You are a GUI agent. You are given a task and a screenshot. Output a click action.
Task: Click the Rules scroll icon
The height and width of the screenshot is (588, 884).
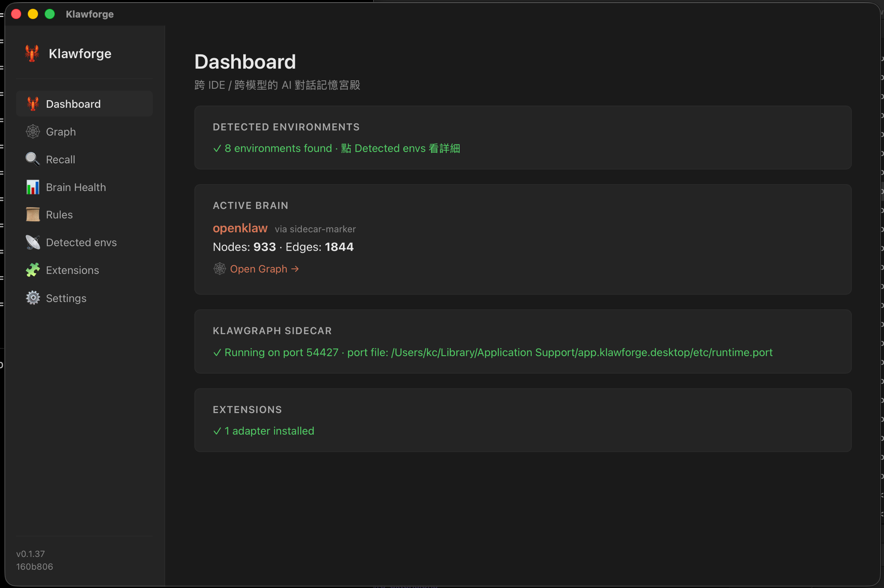click(x=33, y=215)
